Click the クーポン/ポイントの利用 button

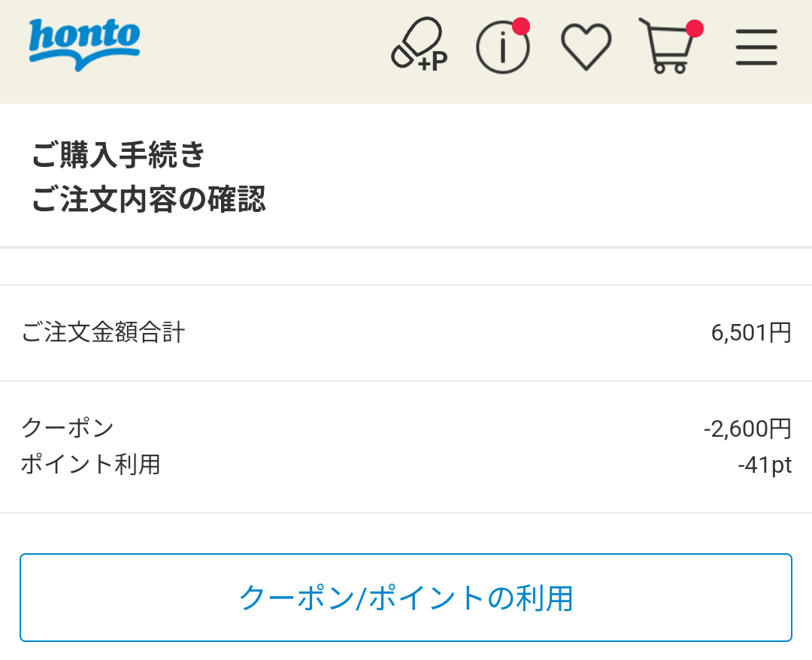(406, 598)
